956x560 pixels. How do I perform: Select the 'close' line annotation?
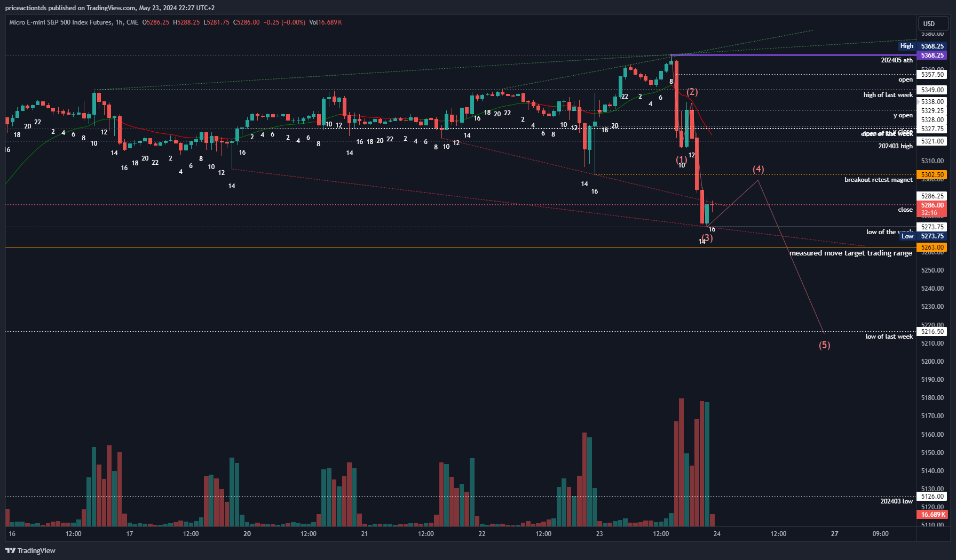point(905,210)
